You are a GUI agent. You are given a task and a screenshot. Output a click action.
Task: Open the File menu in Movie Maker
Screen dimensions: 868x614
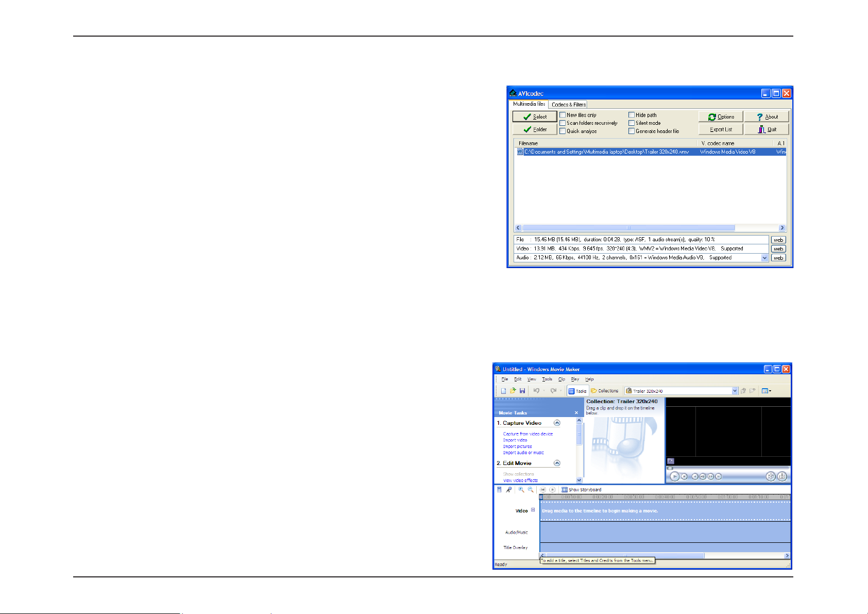click(505, 379)
